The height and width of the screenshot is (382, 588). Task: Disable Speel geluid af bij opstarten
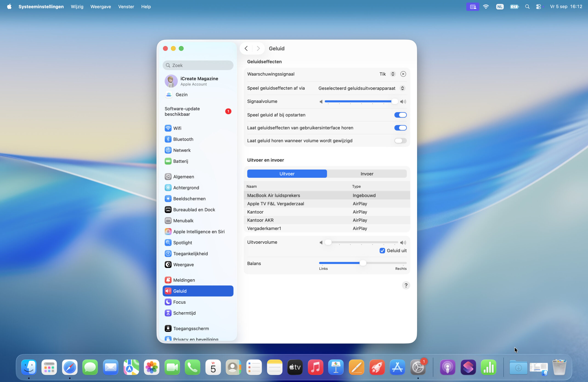click(x=400, y=115)
